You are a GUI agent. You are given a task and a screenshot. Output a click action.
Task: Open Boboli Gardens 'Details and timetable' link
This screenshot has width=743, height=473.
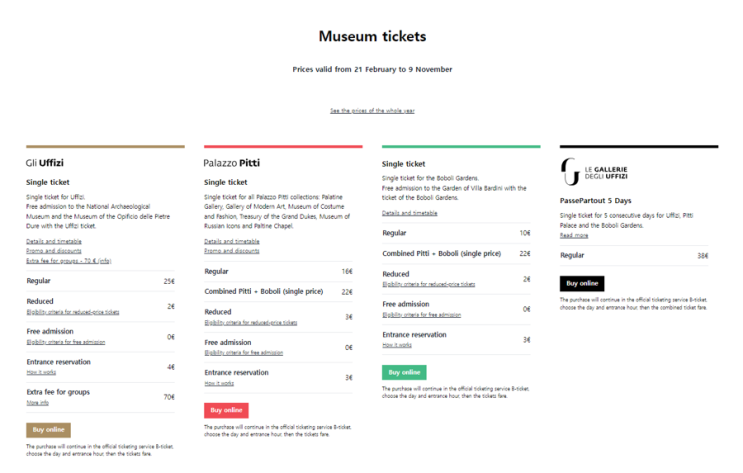(x=410, y=212)
